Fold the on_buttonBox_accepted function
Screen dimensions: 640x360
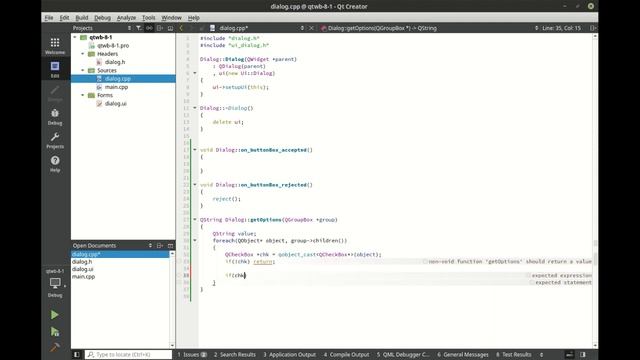pyautogui.click(x=195, y=150)
